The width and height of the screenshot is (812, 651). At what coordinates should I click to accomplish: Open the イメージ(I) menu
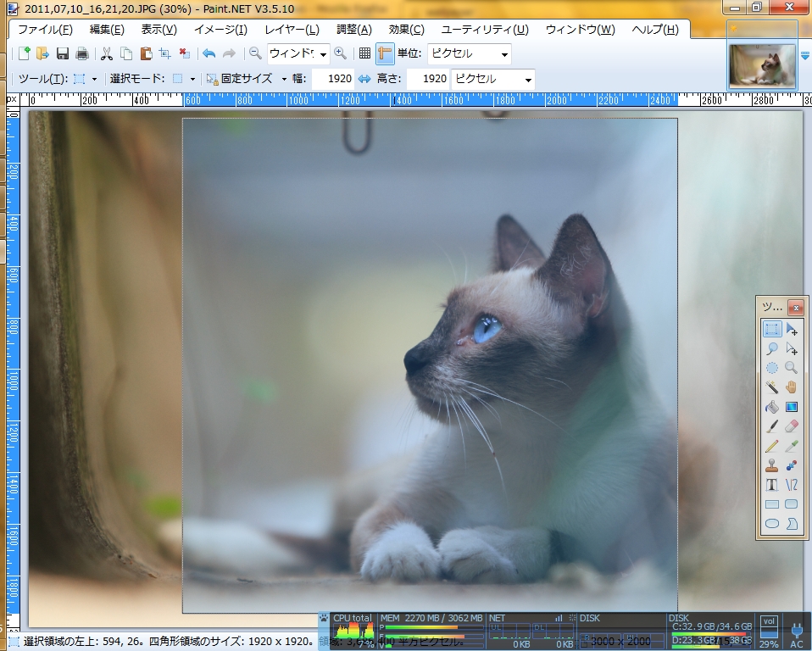[220, 30]
